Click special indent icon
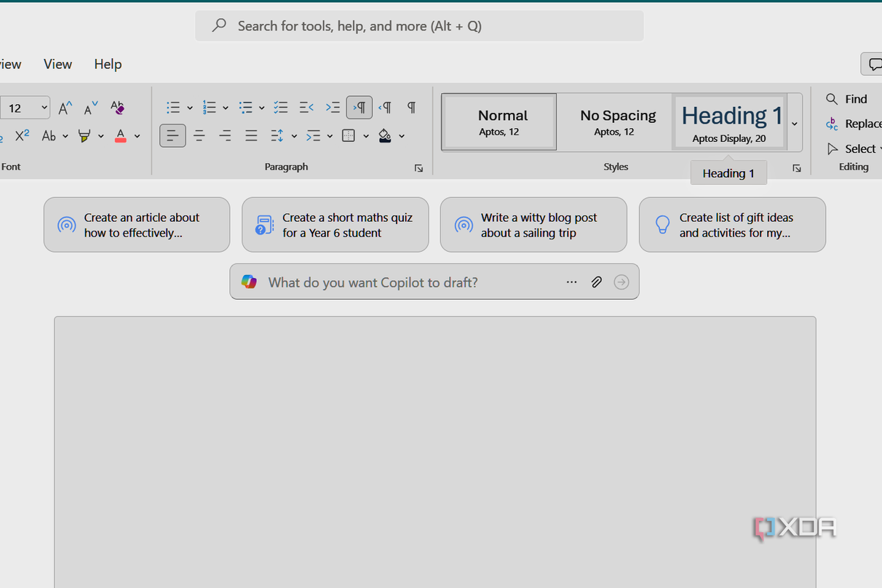 point(313,135)
